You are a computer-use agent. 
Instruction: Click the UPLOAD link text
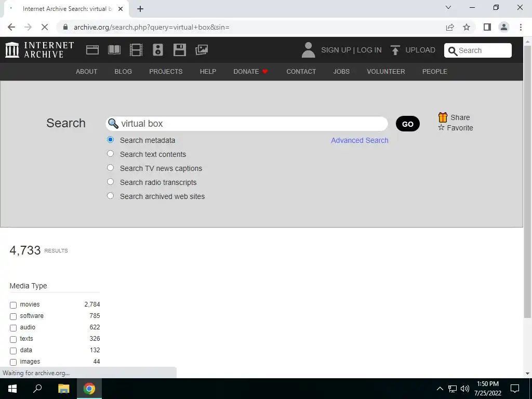(420, 50)
